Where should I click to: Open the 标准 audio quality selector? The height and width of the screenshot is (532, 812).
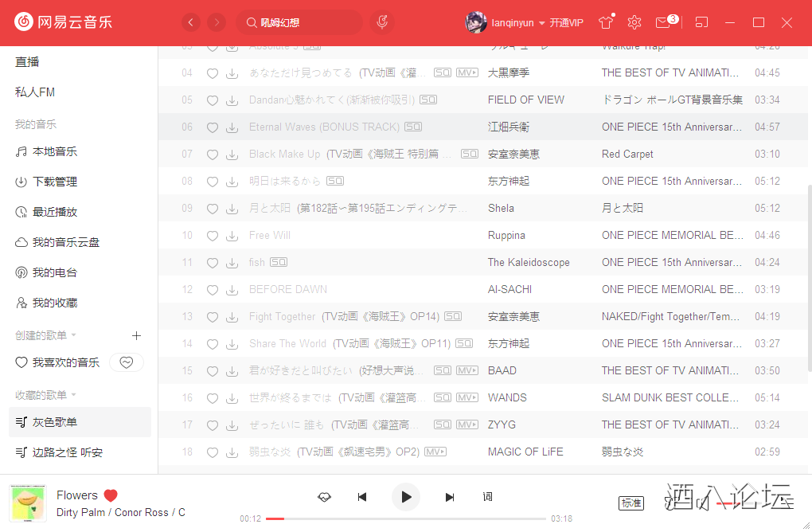click(x=630, y=503)
